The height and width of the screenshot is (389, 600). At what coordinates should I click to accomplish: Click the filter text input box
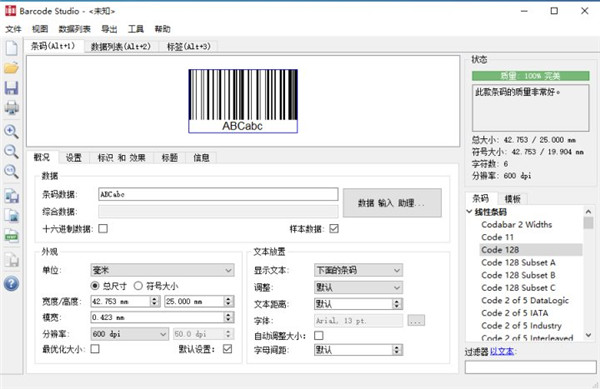[530, 368]
